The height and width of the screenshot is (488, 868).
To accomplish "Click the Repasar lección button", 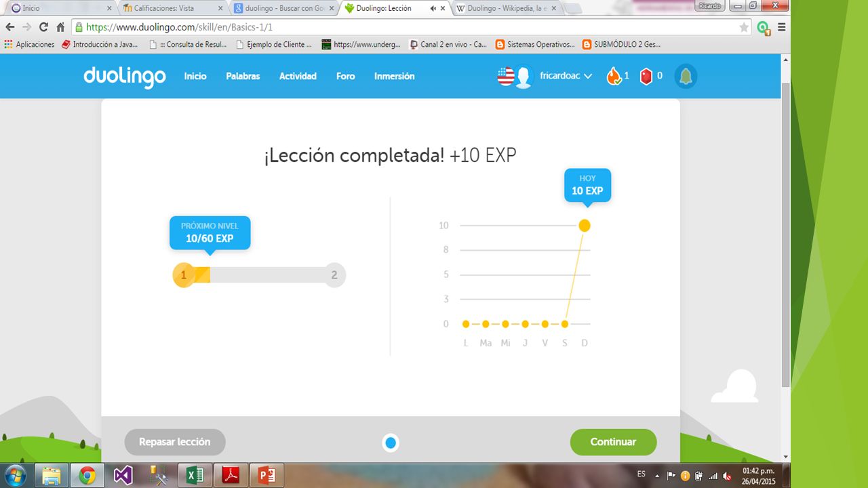I will [175, 442].
